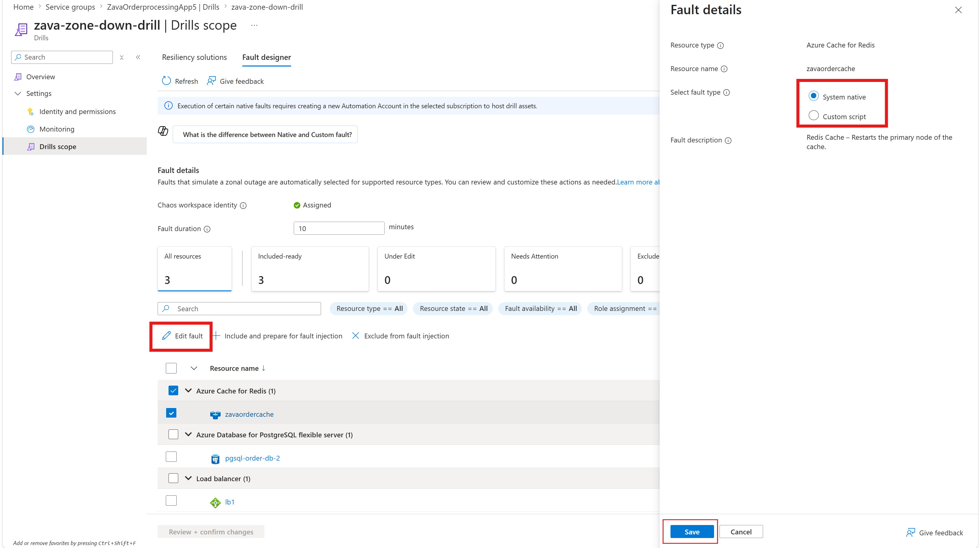
Task: Select the All resources summary card
Action: coord(195,269)
